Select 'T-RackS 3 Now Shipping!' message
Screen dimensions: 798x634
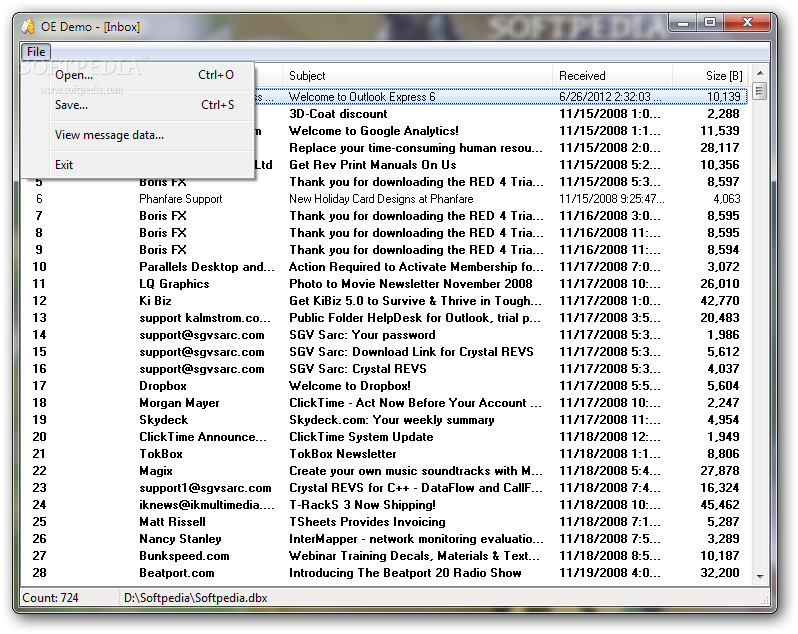tap(362, 505)
